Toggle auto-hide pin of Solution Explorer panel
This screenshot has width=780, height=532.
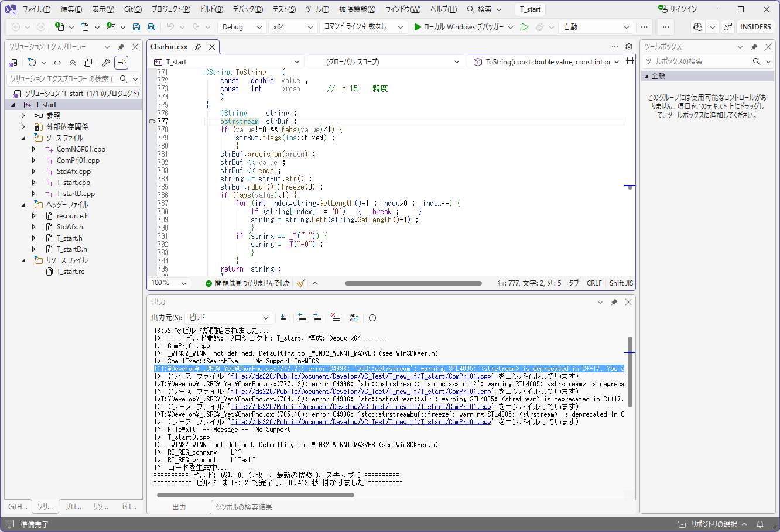[x=121, y=47]
